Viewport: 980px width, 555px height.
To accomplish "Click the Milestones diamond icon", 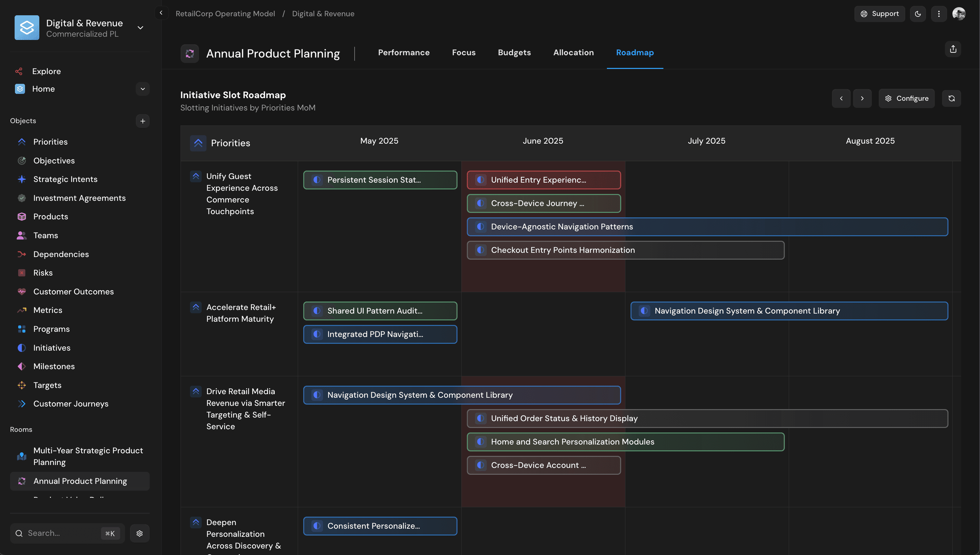I will pyautogui.click(x=22, y=366).
